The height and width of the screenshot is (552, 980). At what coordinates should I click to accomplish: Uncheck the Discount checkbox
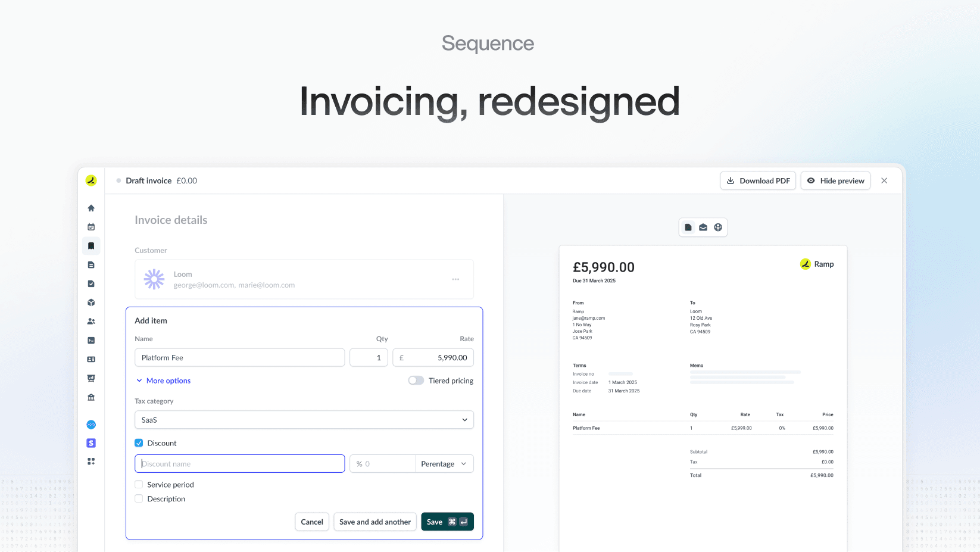139,443
